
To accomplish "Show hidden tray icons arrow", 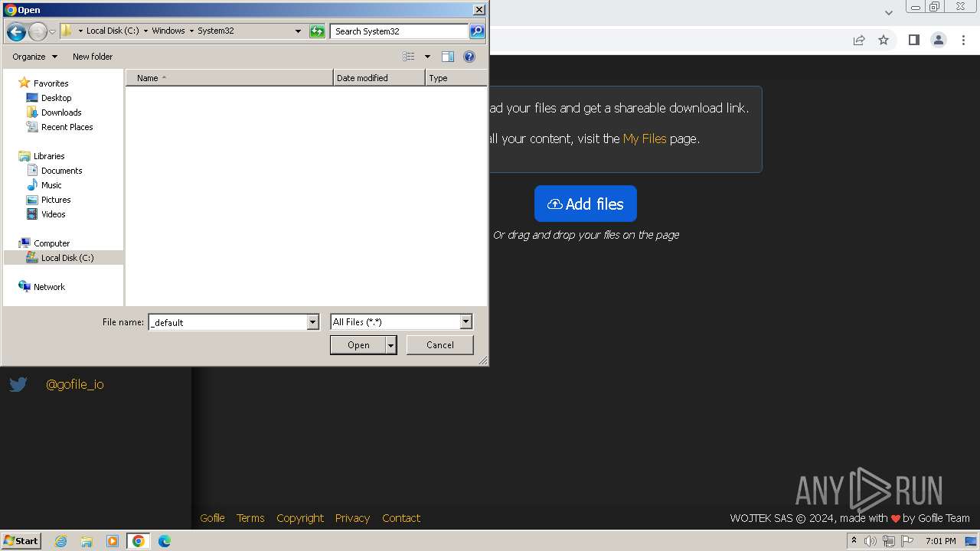I will pos(854,540).
